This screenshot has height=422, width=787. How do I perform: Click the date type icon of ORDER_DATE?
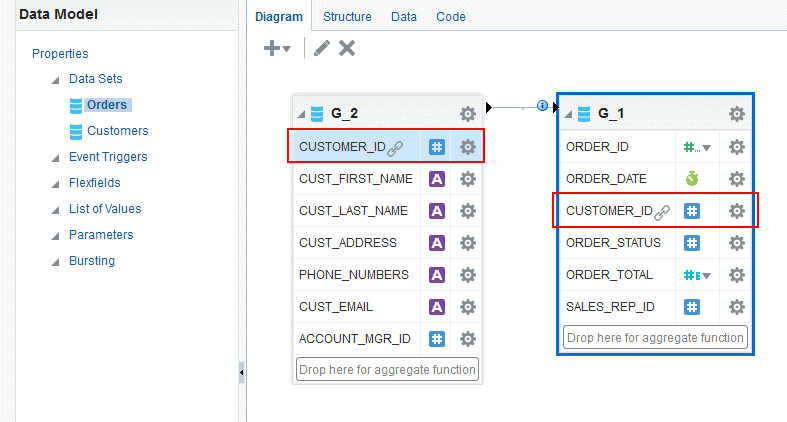pyautogui.click(x=692, y=179)
